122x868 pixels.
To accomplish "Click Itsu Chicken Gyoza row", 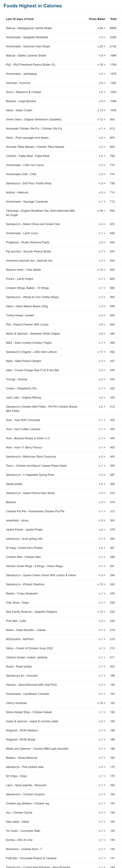I will click(x=61, y=813).
